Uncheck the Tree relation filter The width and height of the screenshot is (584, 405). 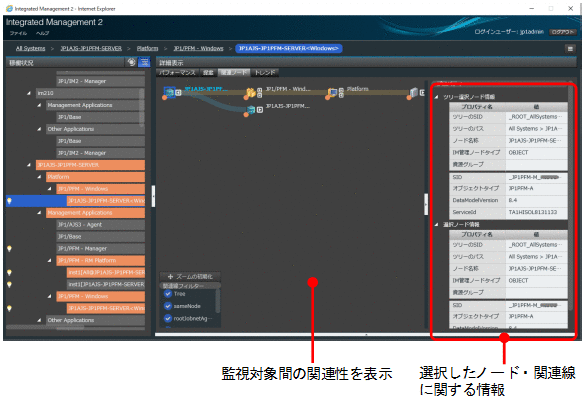coord(168,294)
